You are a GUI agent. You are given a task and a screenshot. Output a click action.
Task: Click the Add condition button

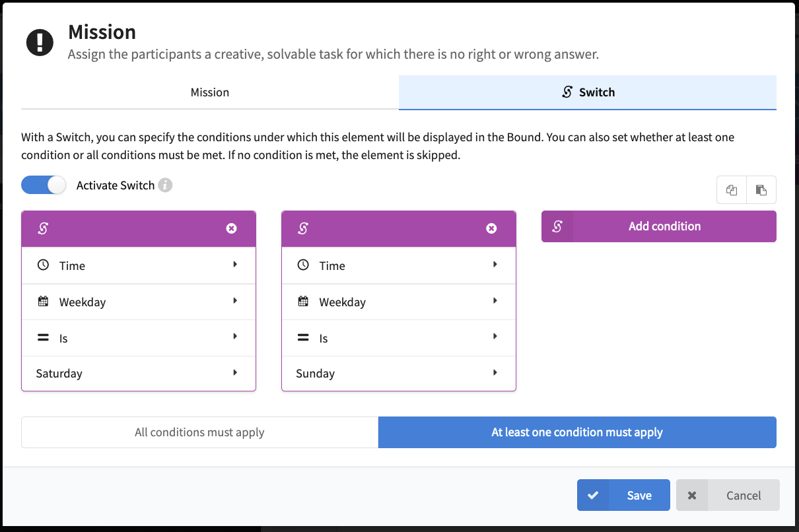(x=659, y=226)
